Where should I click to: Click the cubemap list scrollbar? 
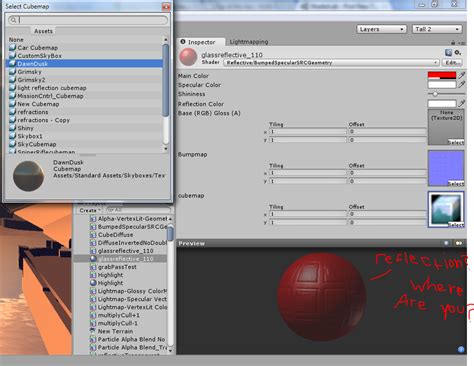[166, 80]
